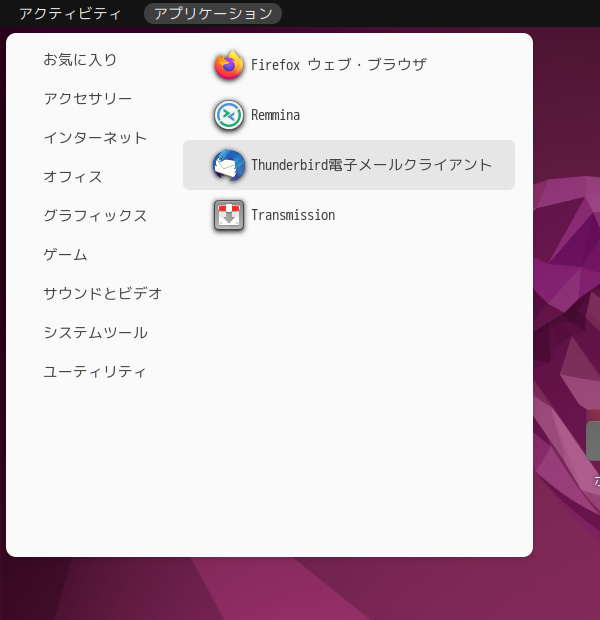Start Thunderbird from its bird envelope icon

tap(229, 165)
